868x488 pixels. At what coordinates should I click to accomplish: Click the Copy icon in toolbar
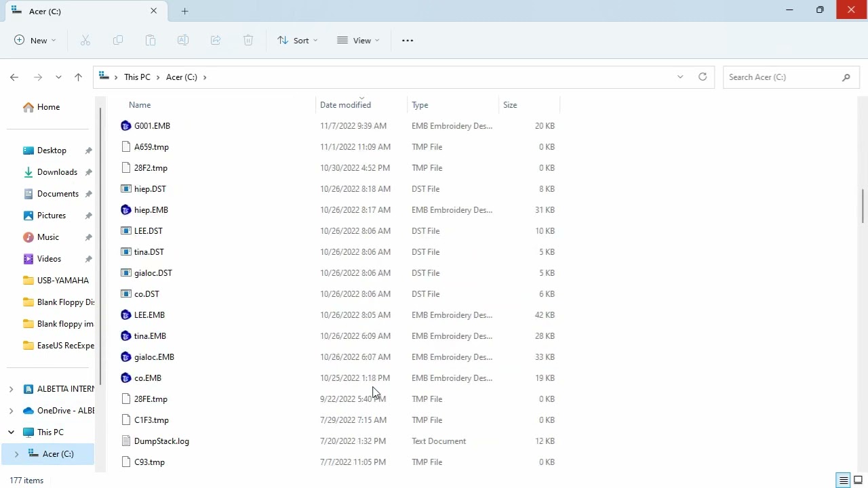tap(118, 41)
